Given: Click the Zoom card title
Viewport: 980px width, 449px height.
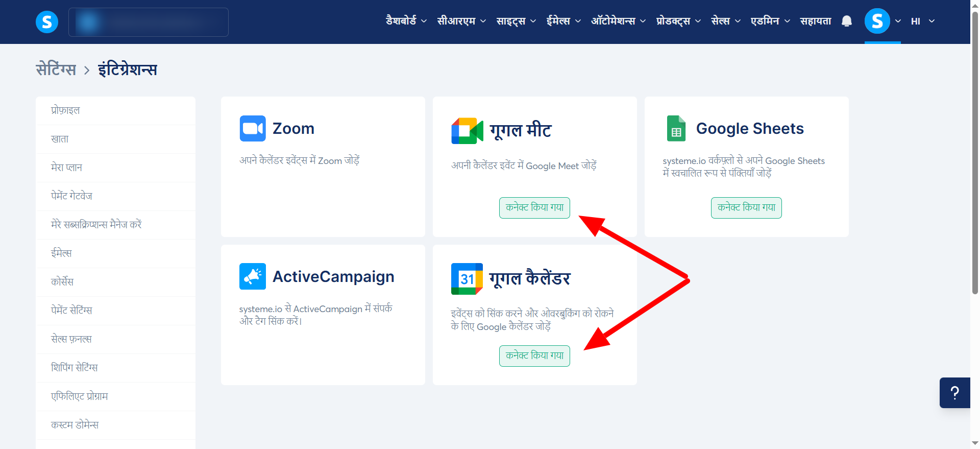Looking at the screenshot, I should click(293, 129).
